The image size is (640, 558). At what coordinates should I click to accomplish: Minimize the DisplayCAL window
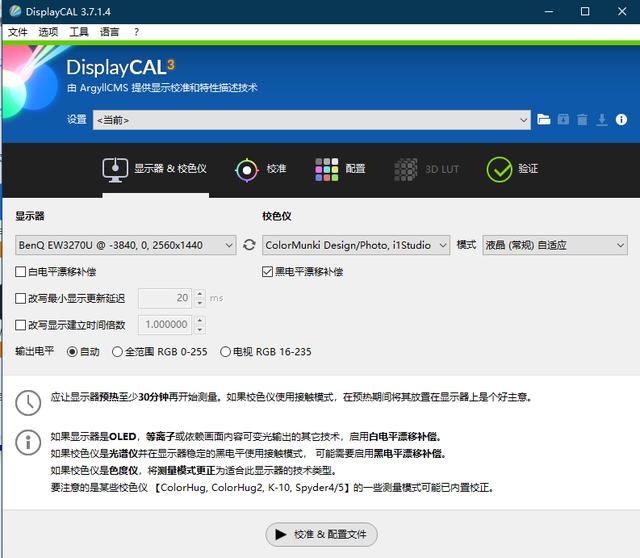549,11
